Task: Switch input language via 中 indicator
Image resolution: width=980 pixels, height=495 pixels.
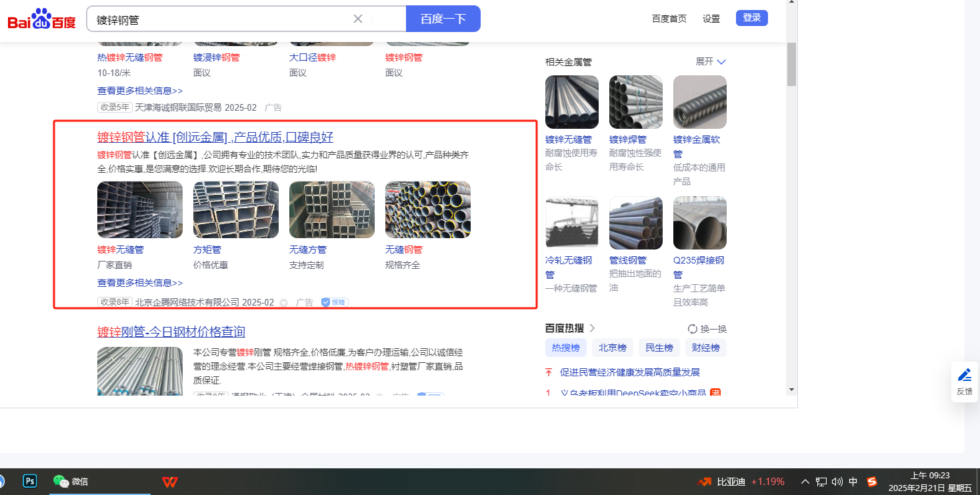Action: (x=853, y=482)
